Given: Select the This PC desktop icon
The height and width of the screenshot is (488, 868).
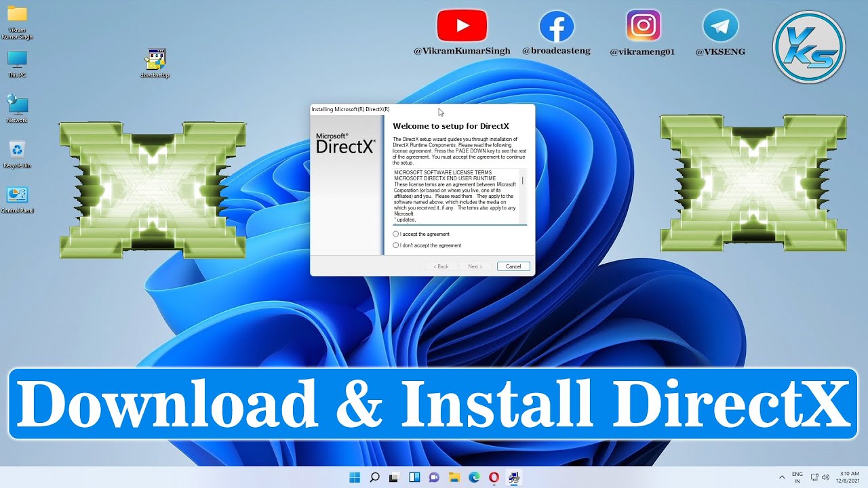Looking at the screenshot, I should pos(17,64).
